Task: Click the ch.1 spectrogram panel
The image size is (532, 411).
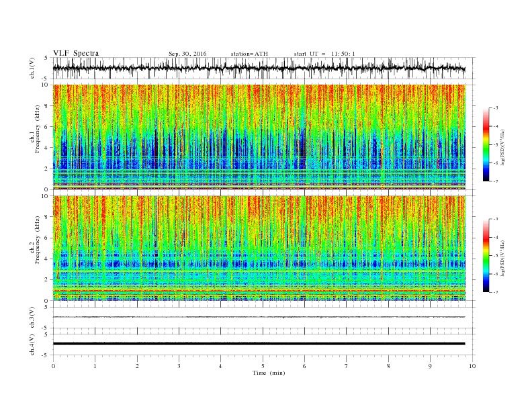Action: click(x=259, y=137)
